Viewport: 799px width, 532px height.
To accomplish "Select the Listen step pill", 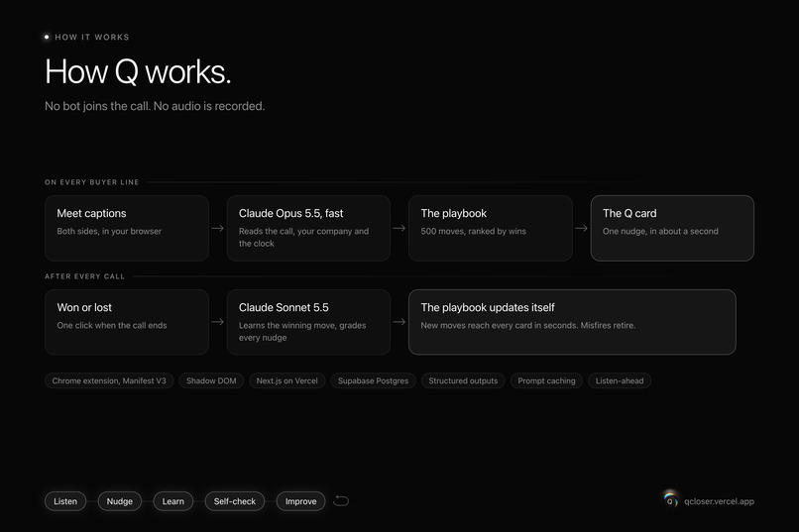I will pos(65,501).
